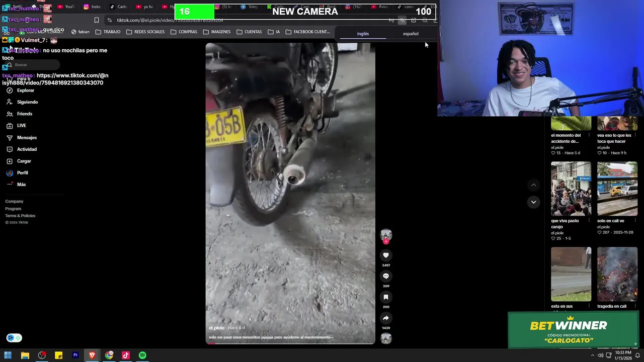Save video with the bookmark icon
This screenshot has height=362, width=644.
point(386,297)
